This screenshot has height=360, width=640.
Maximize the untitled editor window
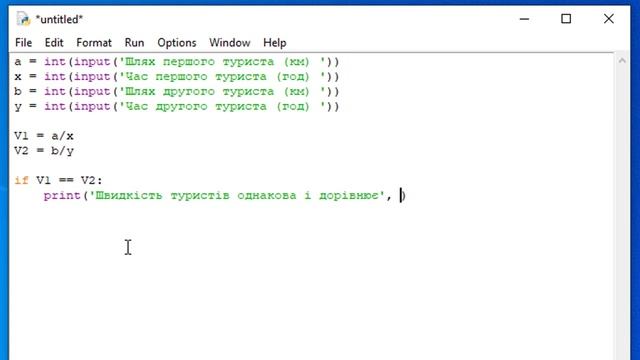pos(566,19)
